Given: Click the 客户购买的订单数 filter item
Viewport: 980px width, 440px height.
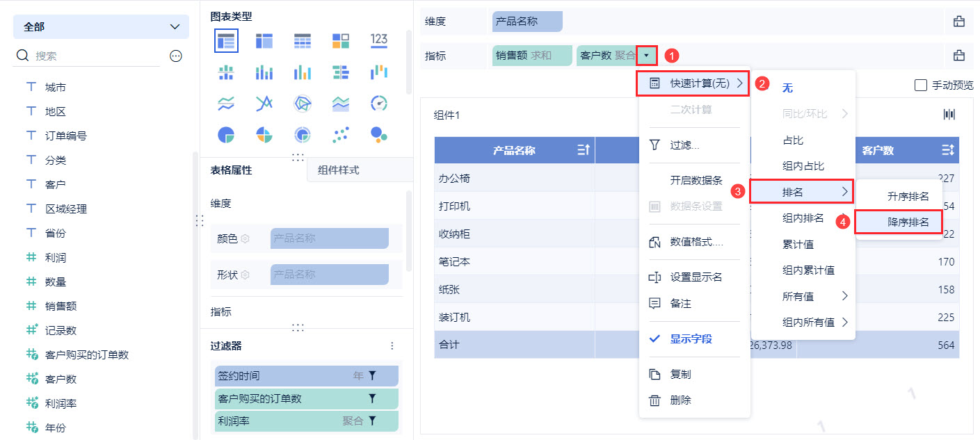Looking at the screenshot, I should [x=307, y=398].
